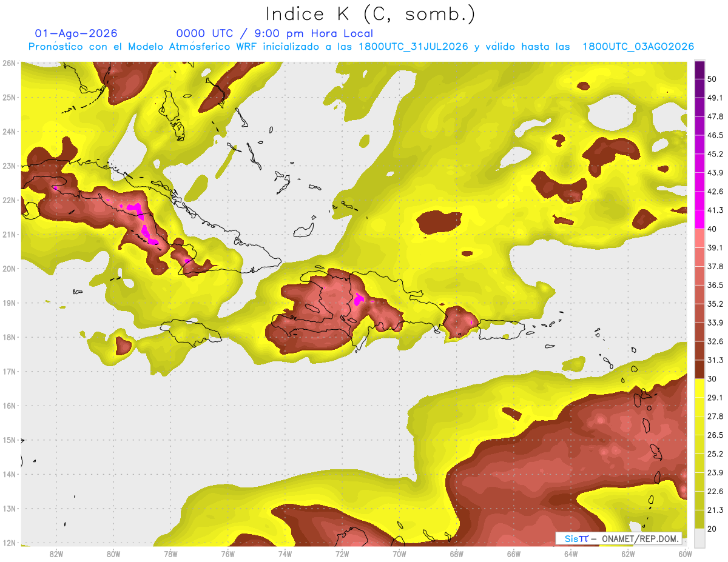The image size is (728, 562).
Task: Click the legend value "50"
Action: pyautogui.click(x=712, y=79)
